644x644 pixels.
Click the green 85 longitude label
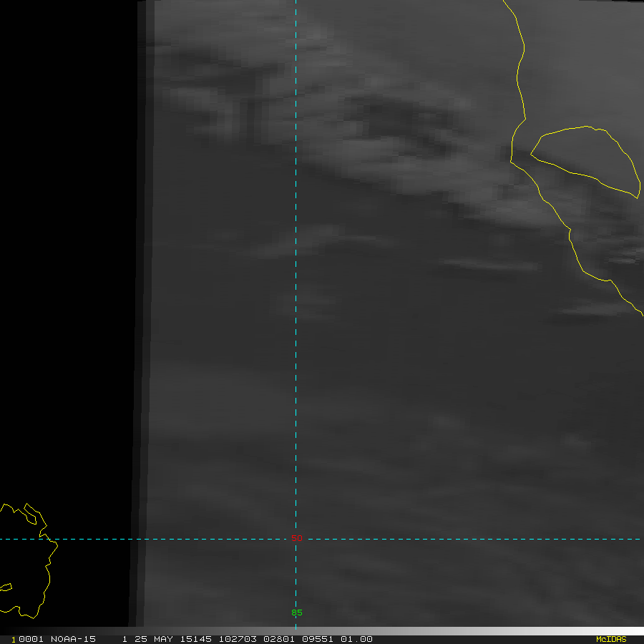[x=296, y=613]
